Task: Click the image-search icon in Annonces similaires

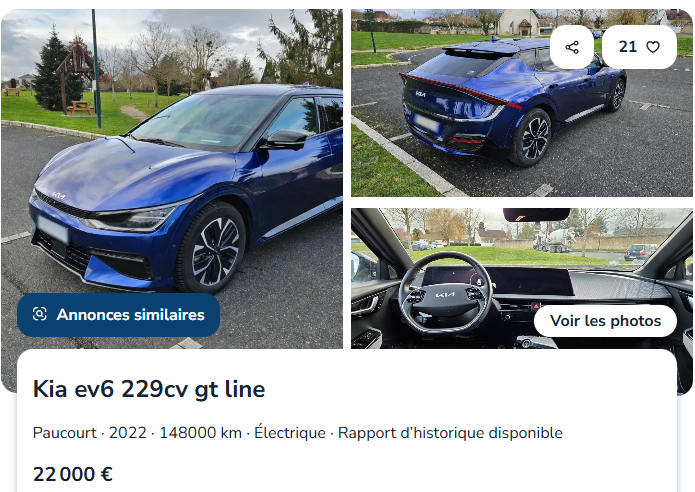Action: pyautogui.click(x=39, y=314)
